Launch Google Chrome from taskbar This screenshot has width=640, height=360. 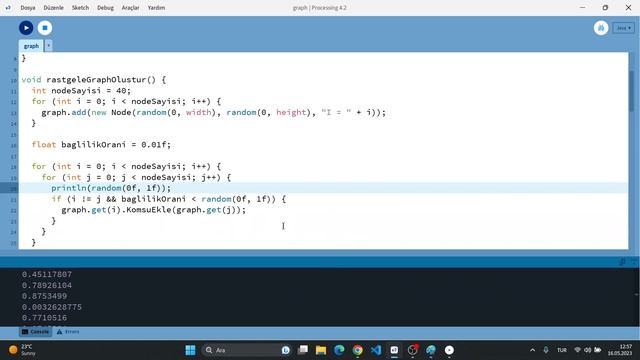click(358, 350)
